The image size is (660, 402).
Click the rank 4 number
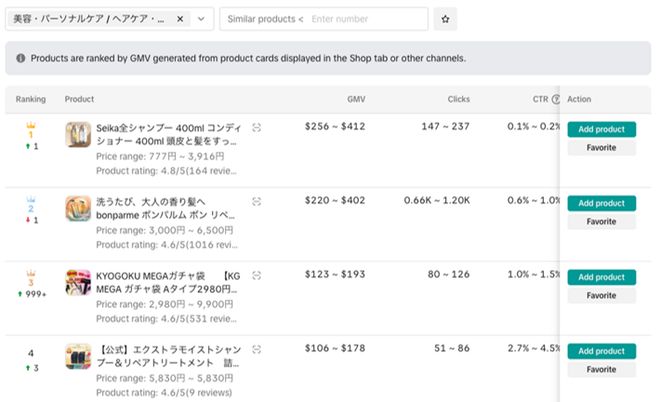[31, 353]
